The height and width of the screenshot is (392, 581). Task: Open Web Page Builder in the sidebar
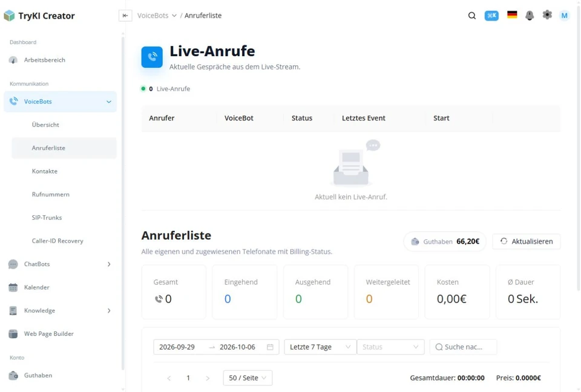coord(60,334)
